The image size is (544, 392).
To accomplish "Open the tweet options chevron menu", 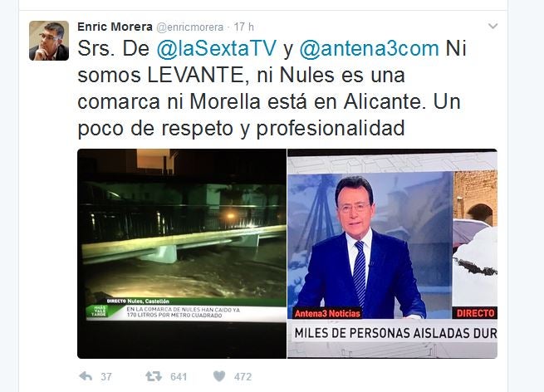I will tap(493, 26).
